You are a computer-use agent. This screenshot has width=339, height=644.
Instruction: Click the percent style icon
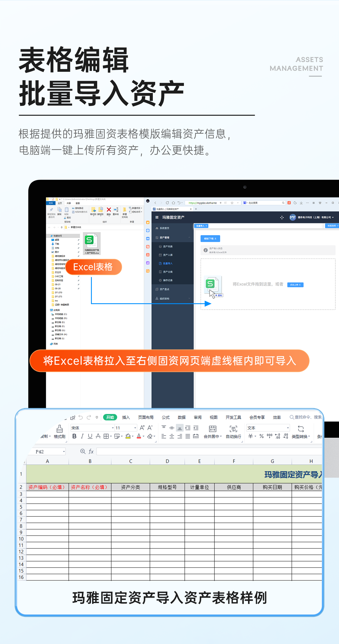point(262,436)
